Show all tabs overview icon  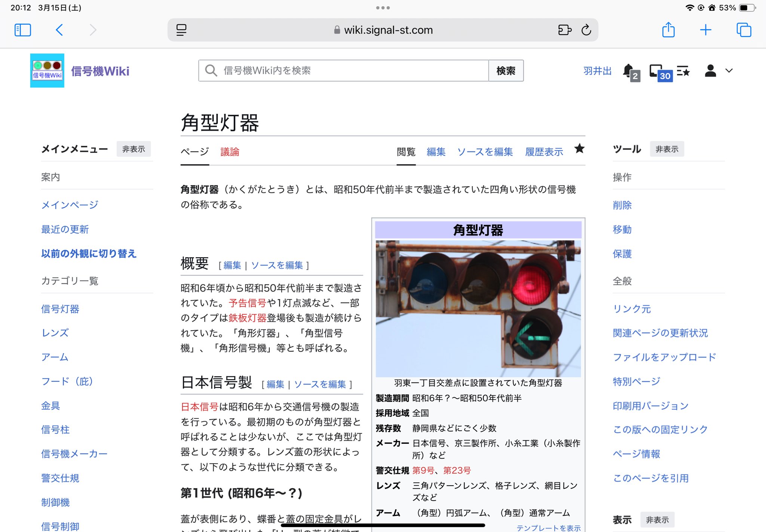[x=744, y=30]
